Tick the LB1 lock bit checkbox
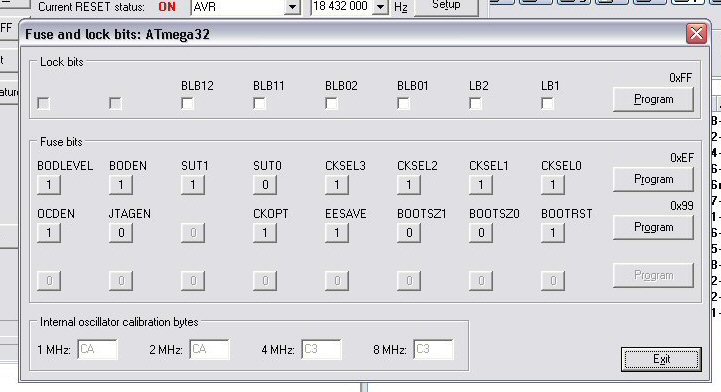 click(547, 103)
